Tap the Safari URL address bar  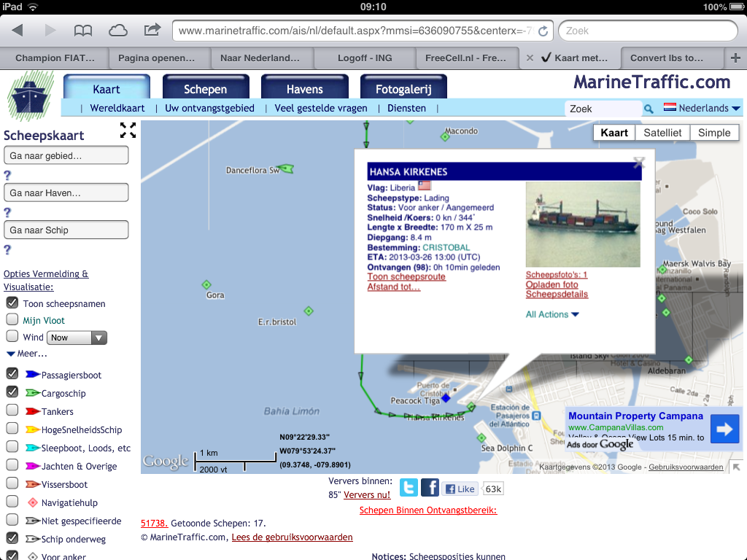tap(362, 31)
